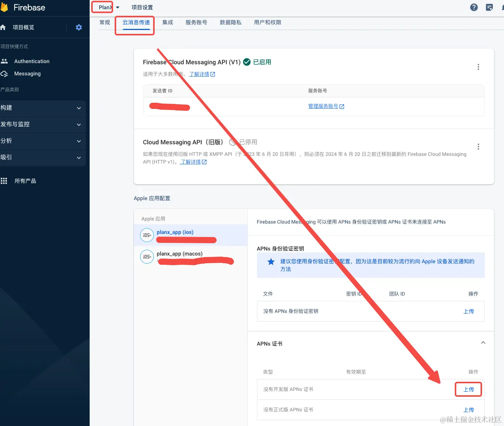The height and width of the screenshot is (426, 504).
Task: Click disabled status icon for legacy API
Action: coord(232,142)
